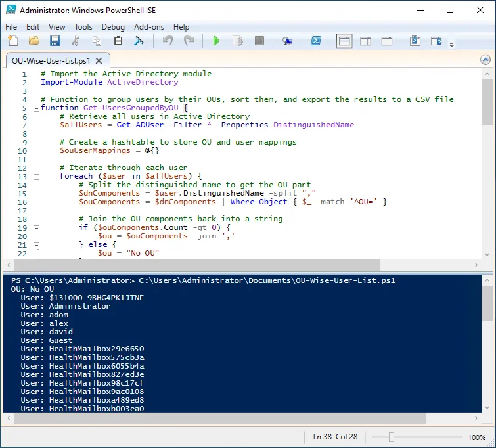The width and height of the screenshot is (496, 448).
Task: Undo the last edit
Action: click(x=168, y=41)
